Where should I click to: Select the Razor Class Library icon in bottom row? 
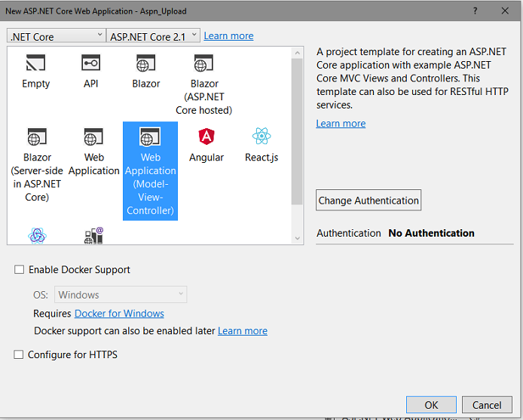click(93, 236)
